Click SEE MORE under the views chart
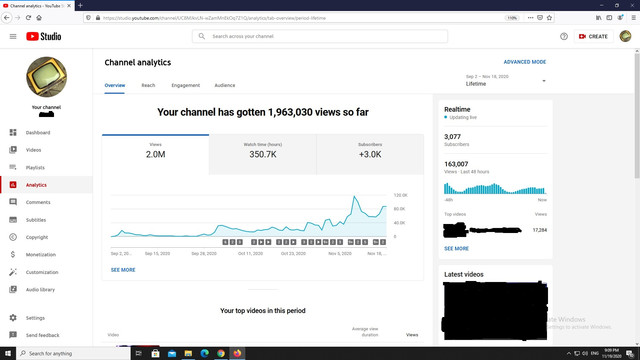The image size is (640, 360). pyautogui.click(x=123, y=270)
